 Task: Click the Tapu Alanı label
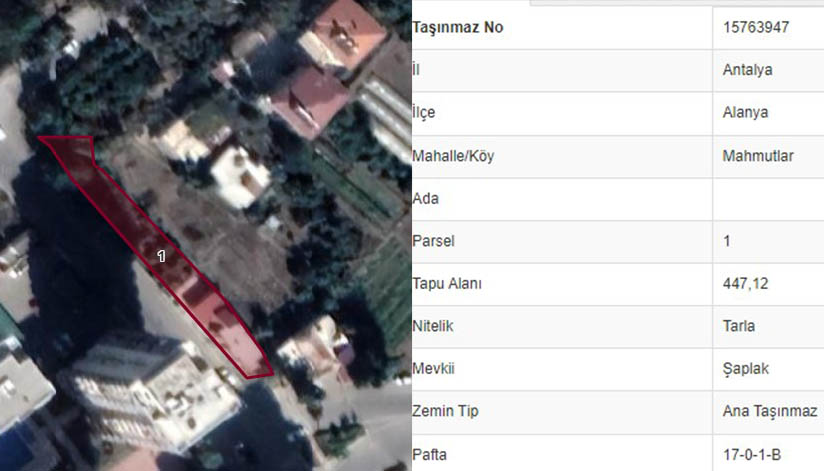tap(447, 283)
